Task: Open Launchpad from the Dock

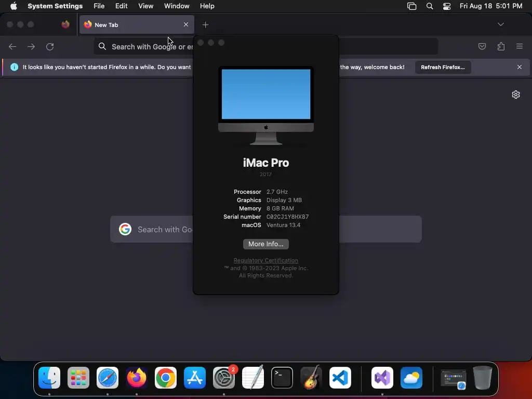Action: coord(78,378)
